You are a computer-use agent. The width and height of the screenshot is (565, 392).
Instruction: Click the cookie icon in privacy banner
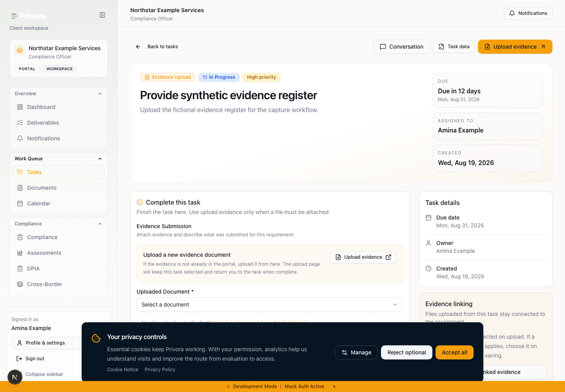[96, 338]
